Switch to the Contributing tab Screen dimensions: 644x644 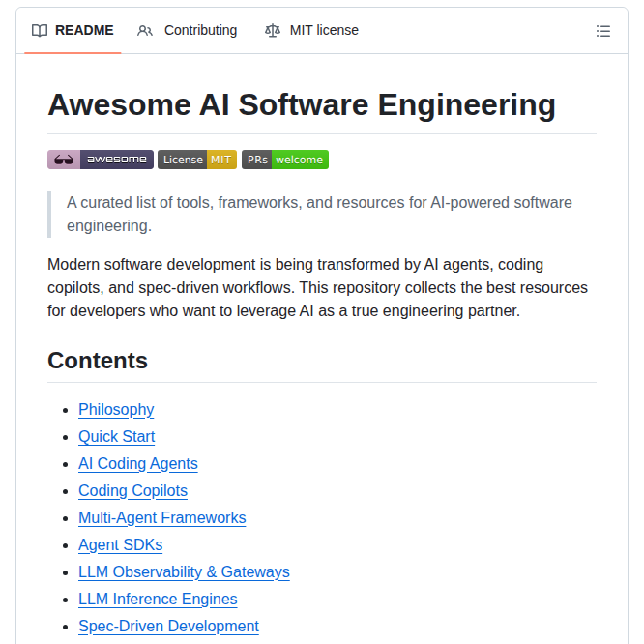tap(188, 30)
